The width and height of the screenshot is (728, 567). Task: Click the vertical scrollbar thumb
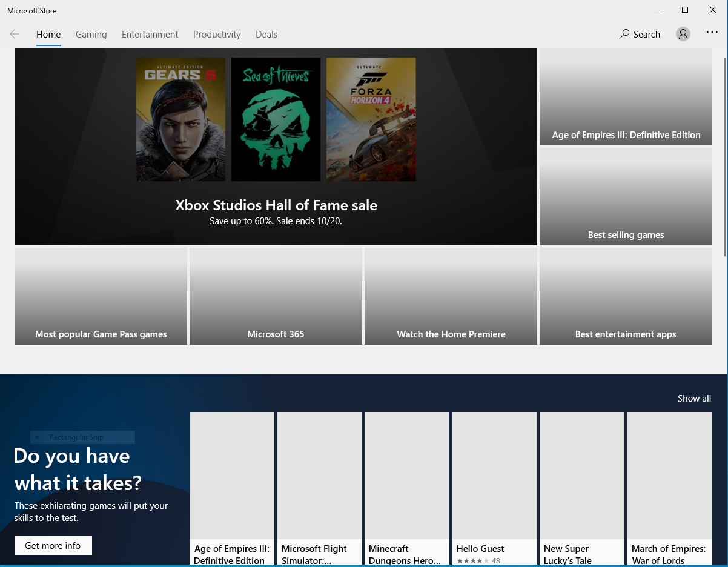(725, 157)
